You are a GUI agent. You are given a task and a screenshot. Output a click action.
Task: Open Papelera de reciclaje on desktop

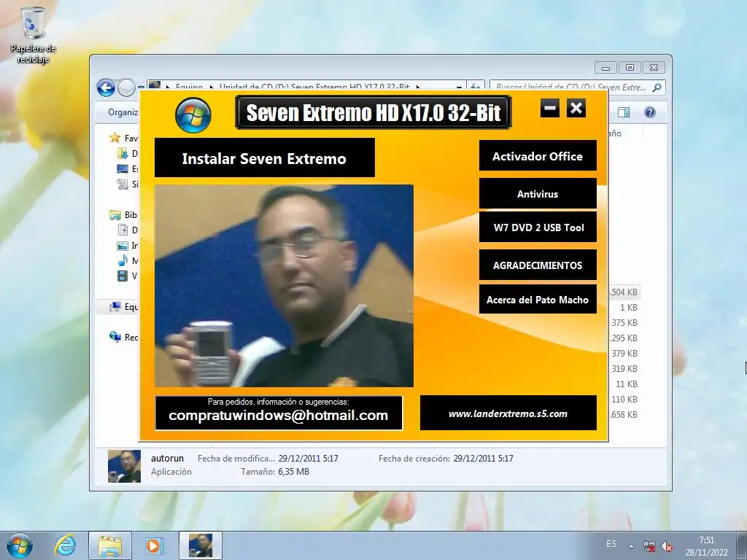[33, 36]
